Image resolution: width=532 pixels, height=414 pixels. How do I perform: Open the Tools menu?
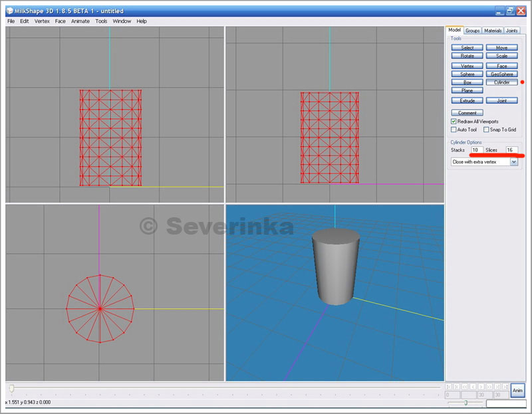(x=101, y=21)
